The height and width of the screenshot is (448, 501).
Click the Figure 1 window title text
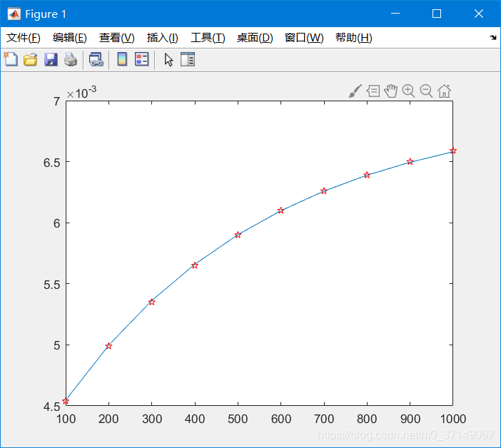[46, 14]
